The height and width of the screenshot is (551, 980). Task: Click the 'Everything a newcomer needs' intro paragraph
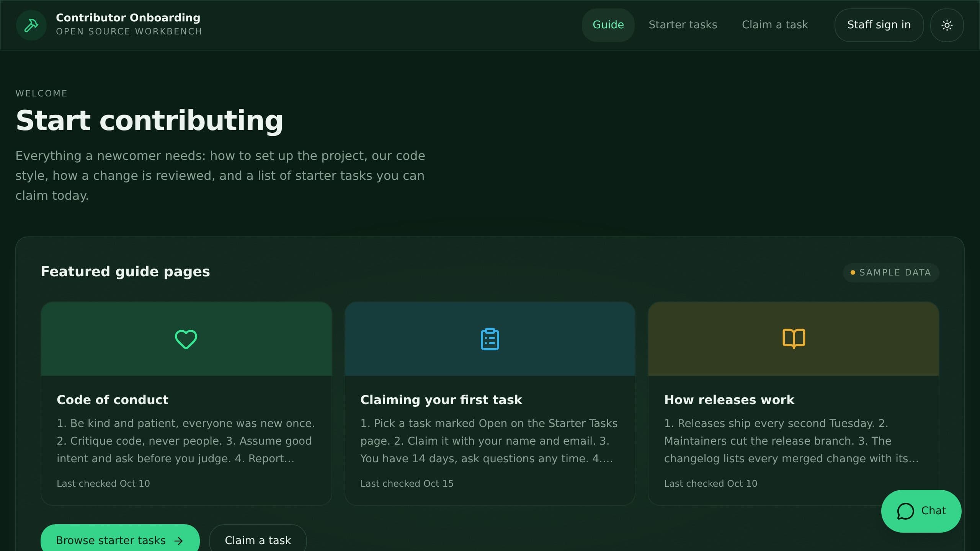[220, 176]
